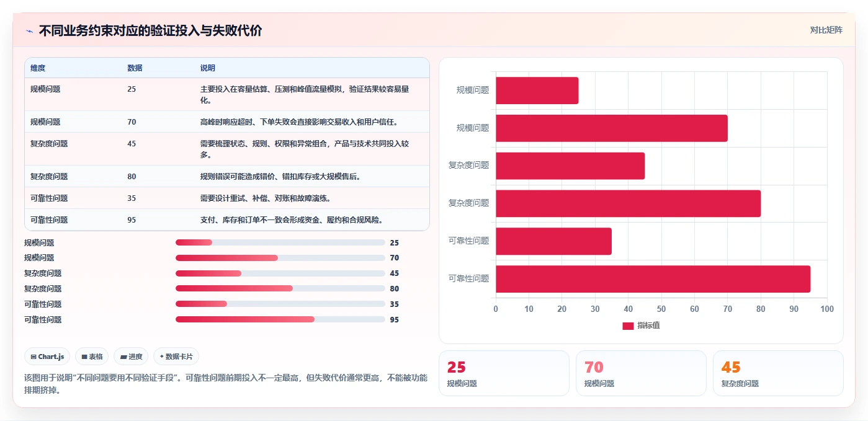Click the card title 不同业务约束对应的验证投入与失败代价
Screen dimensions: 868x421
click(x=150, y=30)
